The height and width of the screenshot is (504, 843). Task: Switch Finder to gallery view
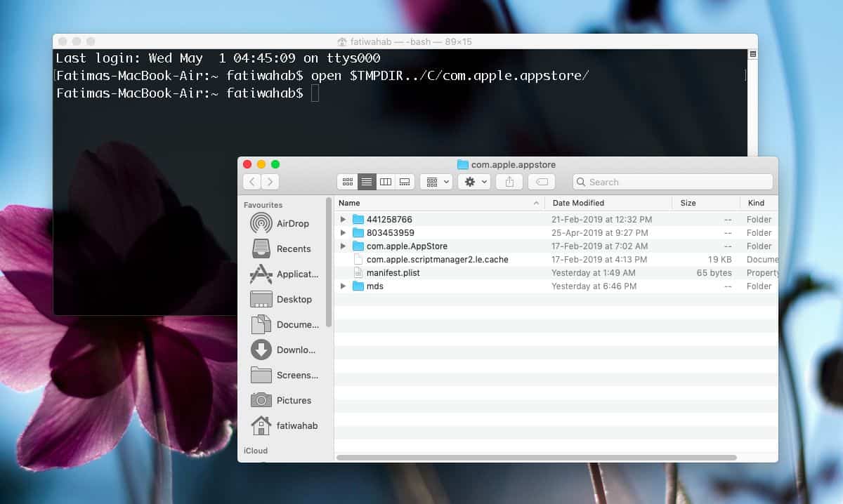pos(405,182)
